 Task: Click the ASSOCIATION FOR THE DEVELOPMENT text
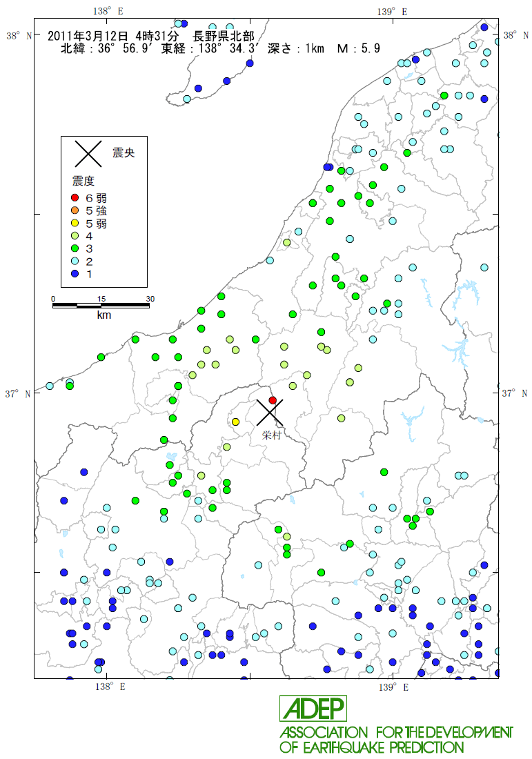396,732
